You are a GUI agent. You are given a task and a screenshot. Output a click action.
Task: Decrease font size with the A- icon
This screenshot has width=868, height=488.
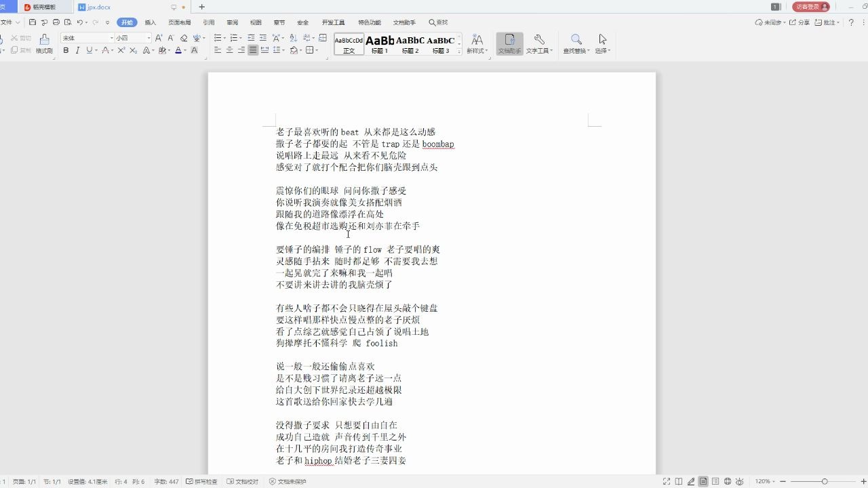click(x=171, y=38)
